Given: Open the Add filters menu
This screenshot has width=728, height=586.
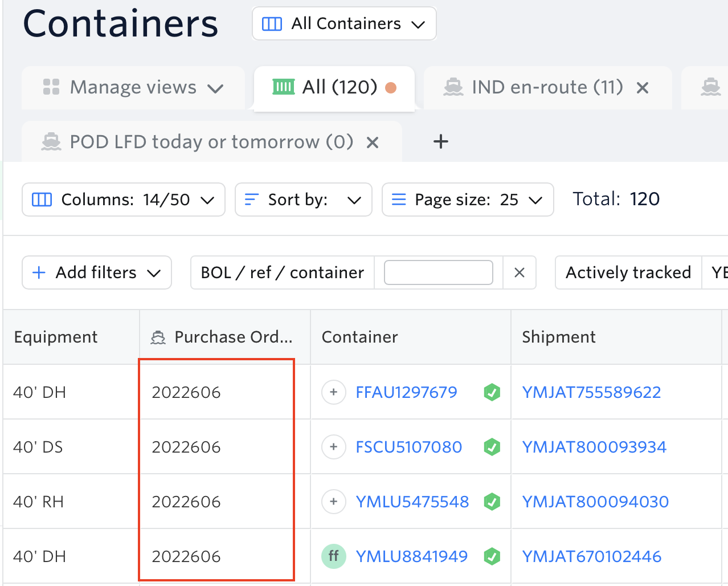Looking at the screenshot, I should 97,272.
